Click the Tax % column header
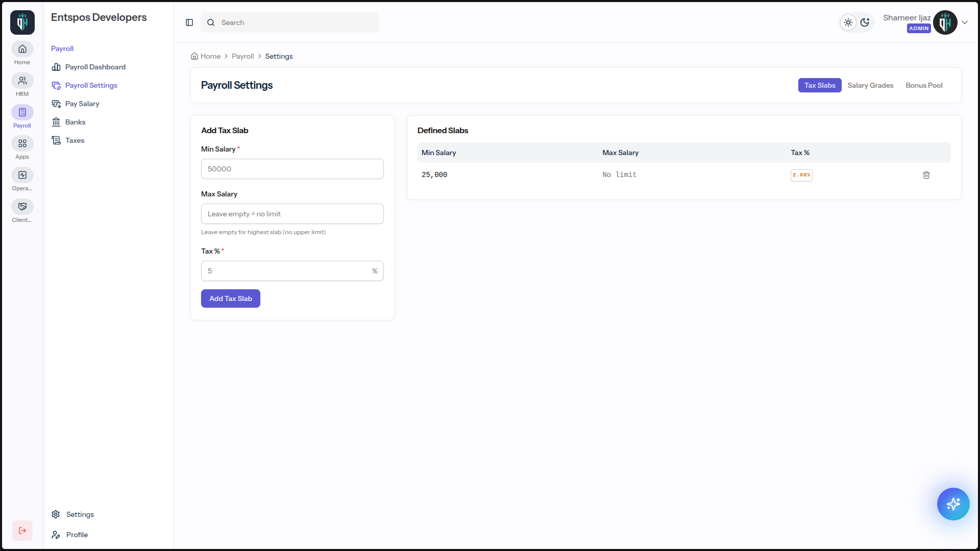This screenshot has height=551, width=980. coord(800,153)
